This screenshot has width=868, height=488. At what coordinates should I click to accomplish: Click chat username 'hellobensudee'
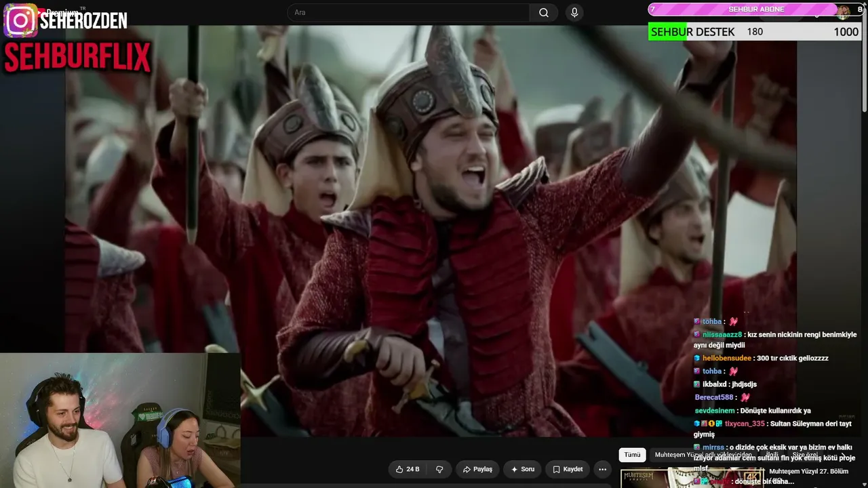pos(727,359)
